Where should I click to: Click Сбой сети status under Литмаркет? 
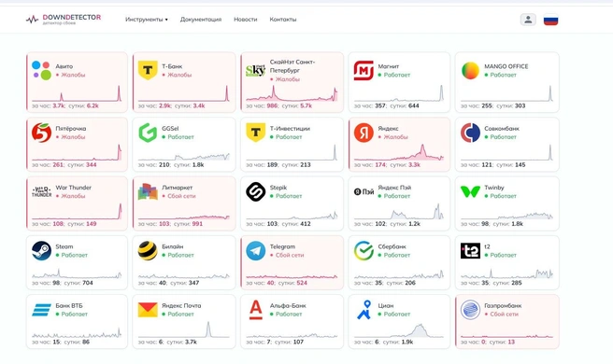click(x=178, y=196)
